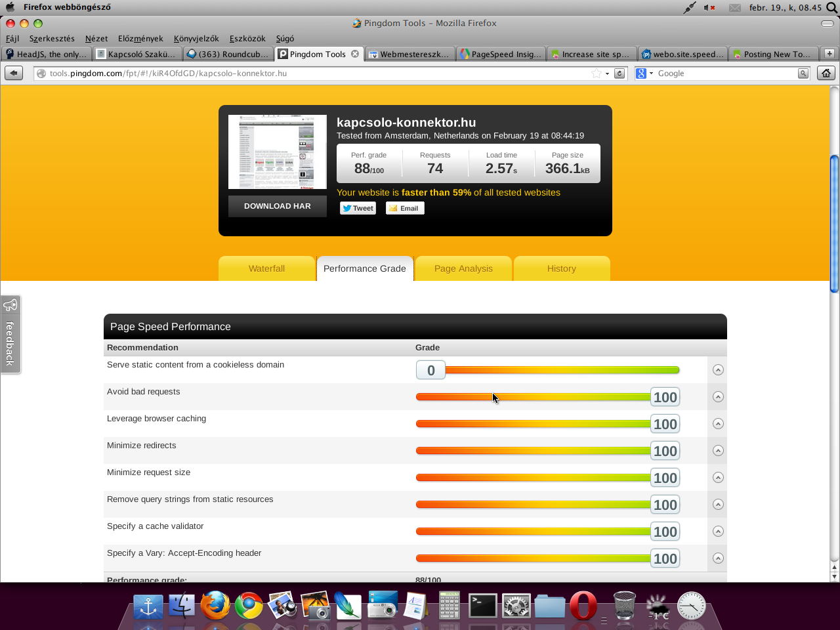Viewport: 840px width, 630px height.
Task: Click the muted volume icon in menu bar
Action: coord(709,7)
